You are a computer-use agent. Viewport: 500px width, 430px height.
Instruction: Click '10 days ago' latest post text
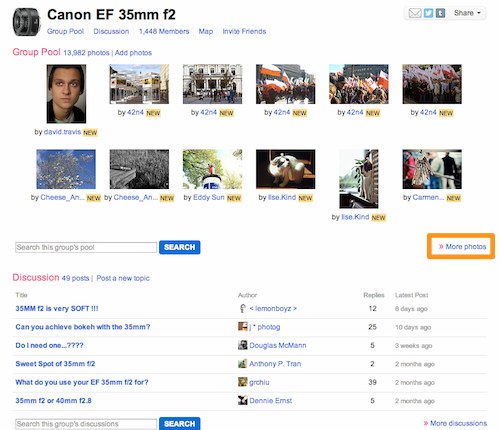pyautogui.click(x=413, y=327)
